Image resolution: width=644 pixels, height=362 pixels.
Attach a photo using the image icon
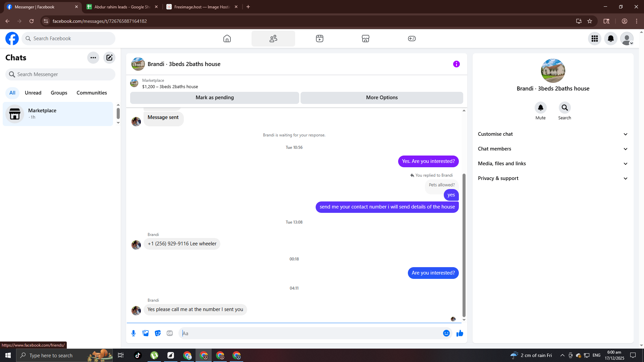[146, 333]
